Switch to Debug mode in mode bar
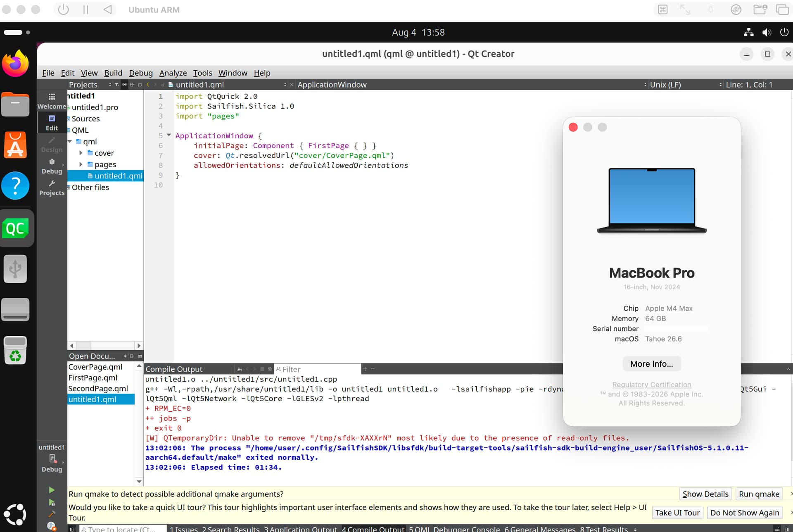 point(52,166)
